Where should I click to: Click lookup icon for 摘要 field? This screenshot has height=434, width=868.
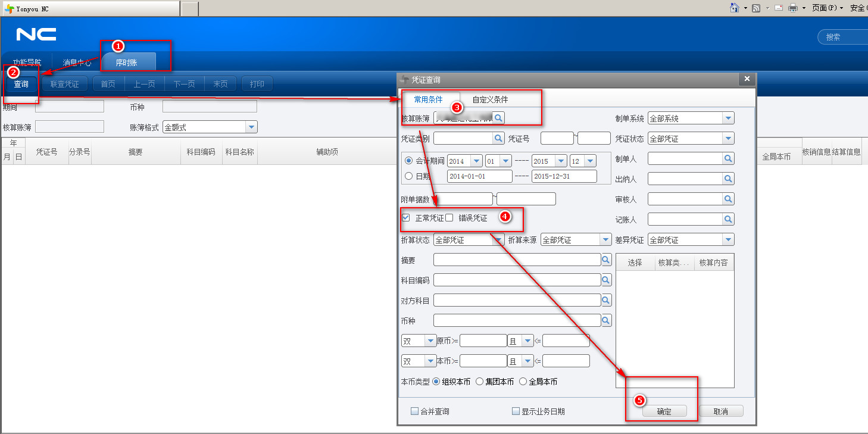click(606, 260)
